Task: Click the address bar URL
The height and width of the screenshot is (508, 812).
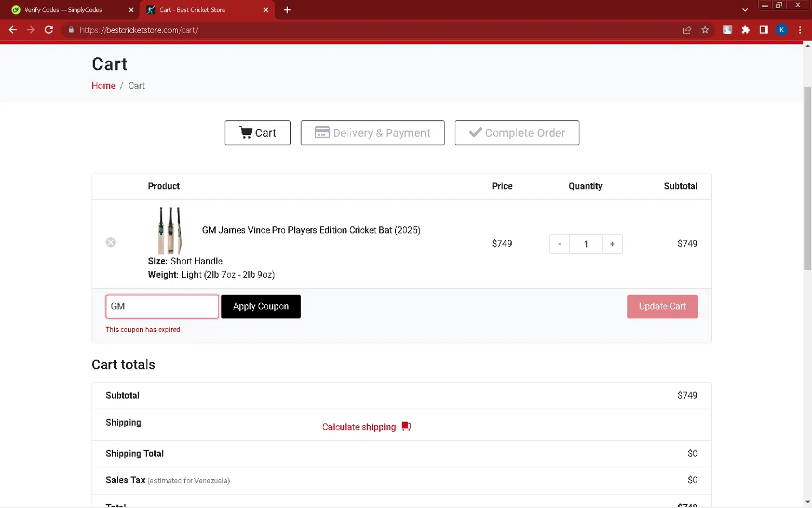Action: click(139, 30)
